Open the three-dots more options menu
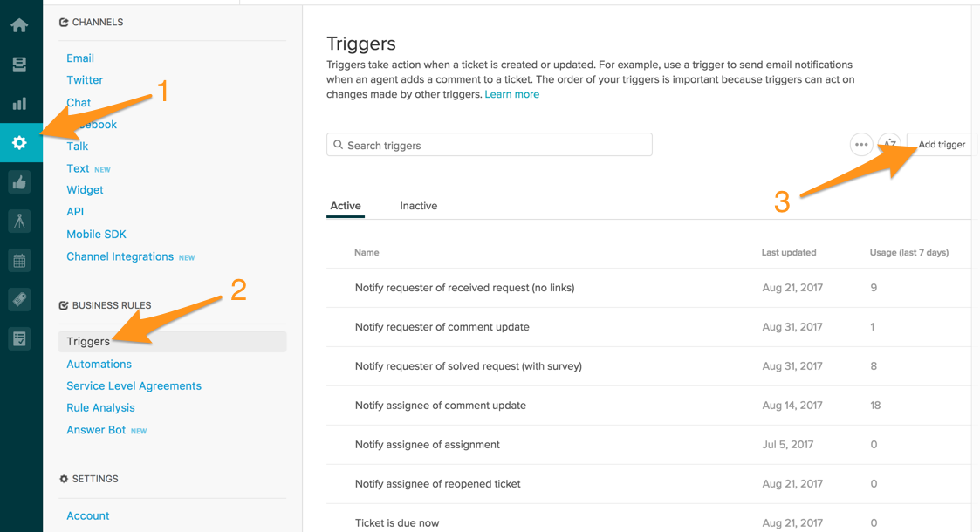The height and width of the screenshot is (532, 980). [861, 144]
